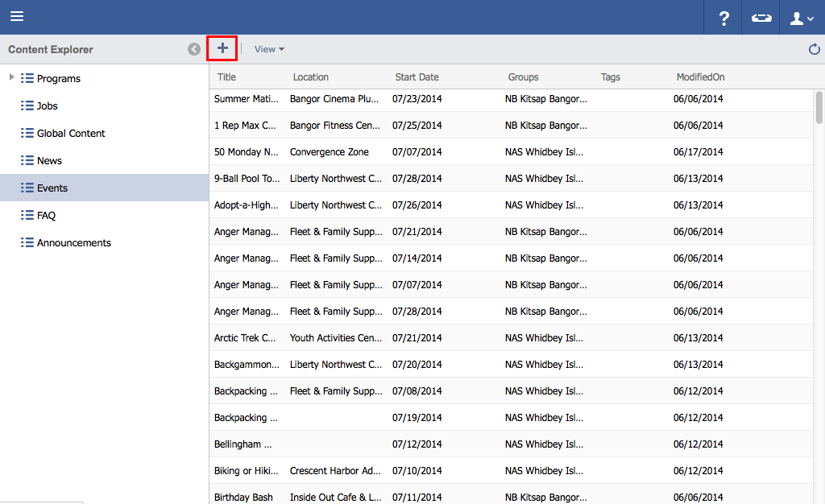Viewport: 825px width, 504px height.
Task: Click the ModifiedOn column header
Action: tap(700, 77)
